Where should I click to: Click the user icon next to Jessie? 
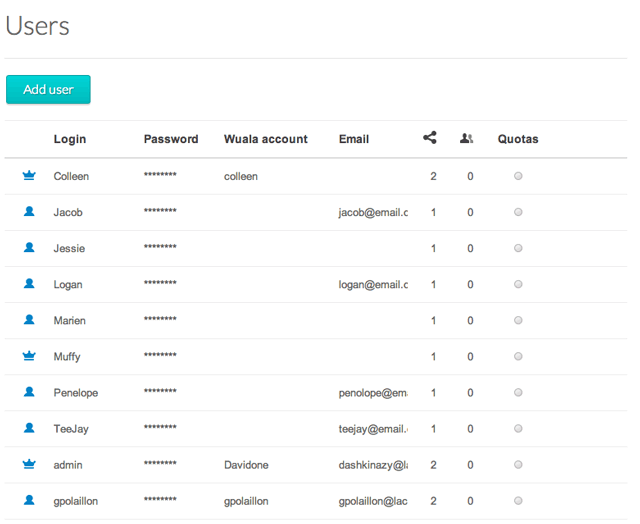(x=29, y=248)
